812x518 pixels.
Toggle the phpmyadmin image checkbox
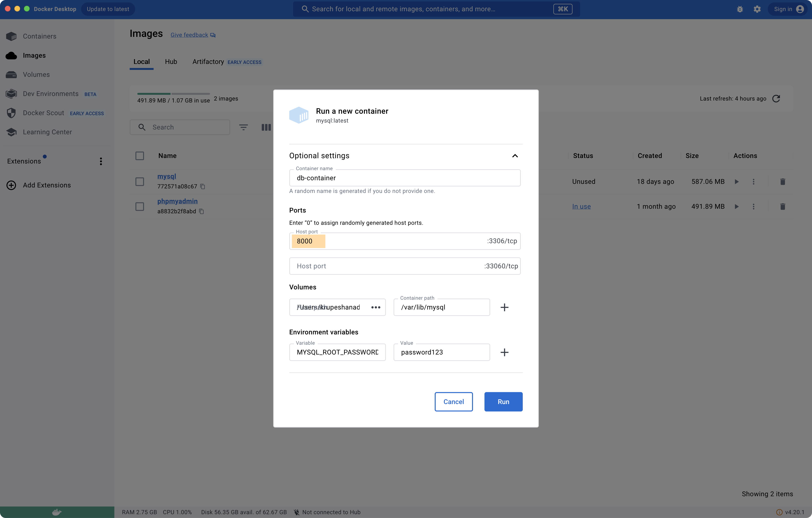coord(140,206)
